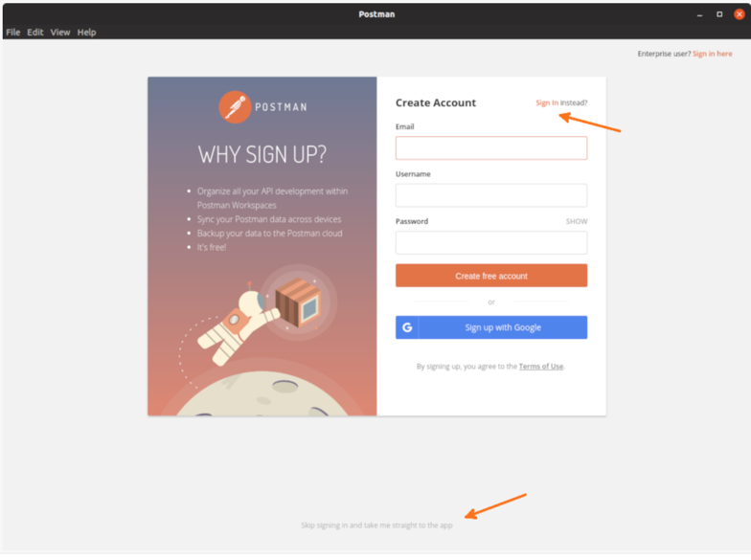Click the "It's free!" bullet text
The width and height of the screenshot is (751, 560).
click(x=212, y=247)
